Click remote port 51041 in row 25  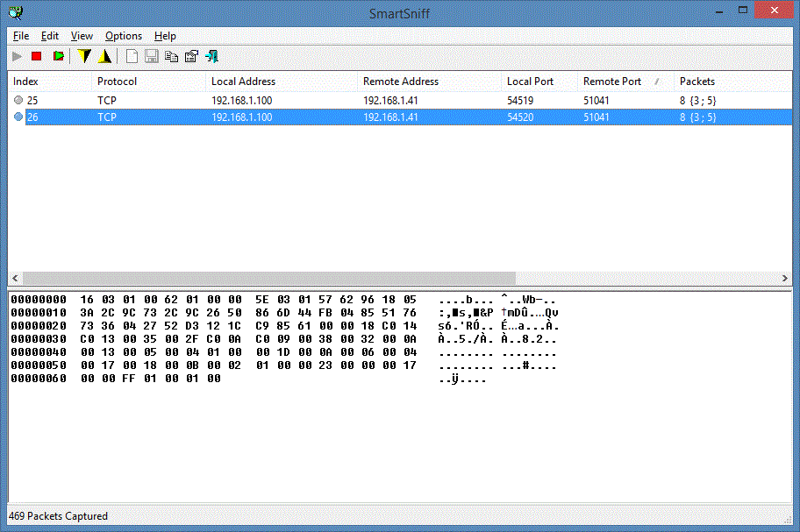pyautogui.click(x=596, y=101)
